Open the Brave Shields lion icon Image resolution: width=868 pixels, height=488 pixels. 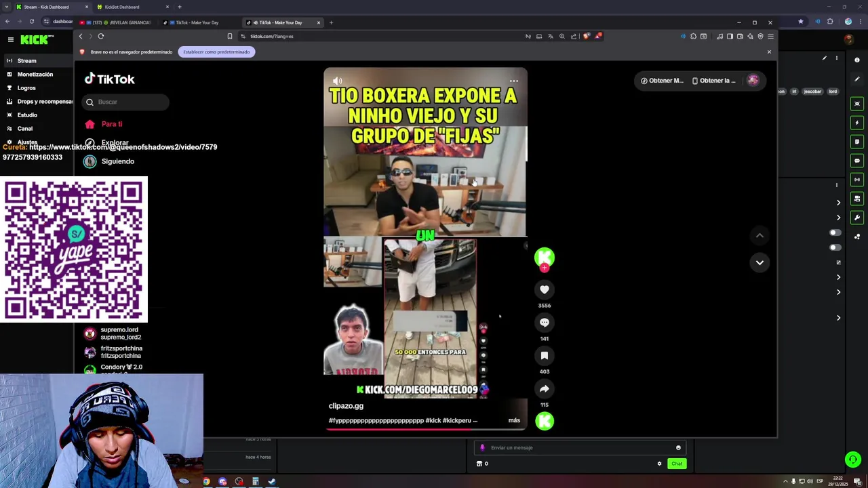pos(587,36)
